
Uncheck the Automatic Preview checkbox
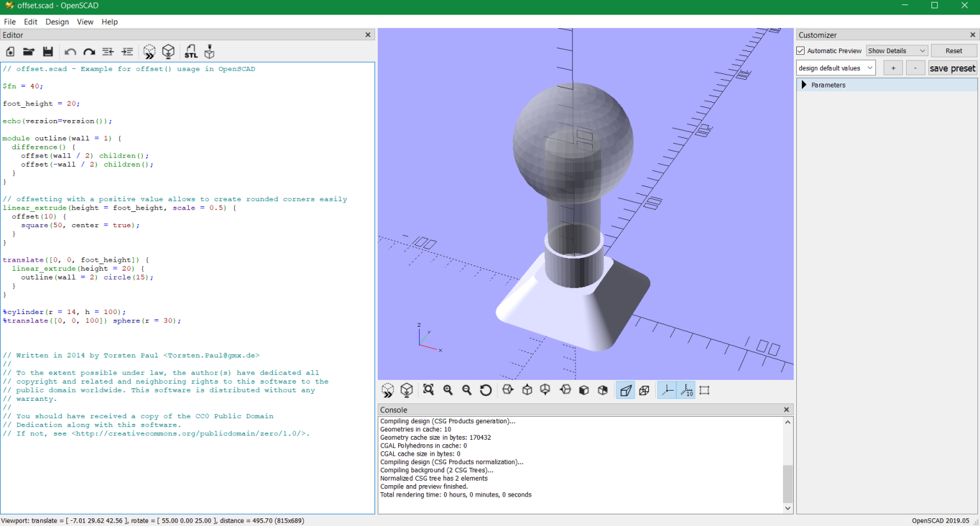point(801,50)
